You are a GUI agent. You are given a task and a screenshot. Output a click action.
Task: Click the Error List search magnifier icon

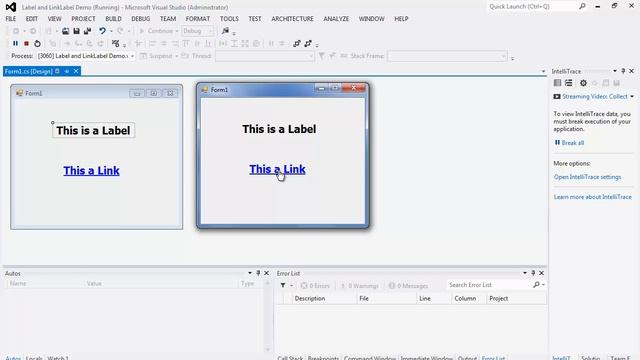[536, 285]
